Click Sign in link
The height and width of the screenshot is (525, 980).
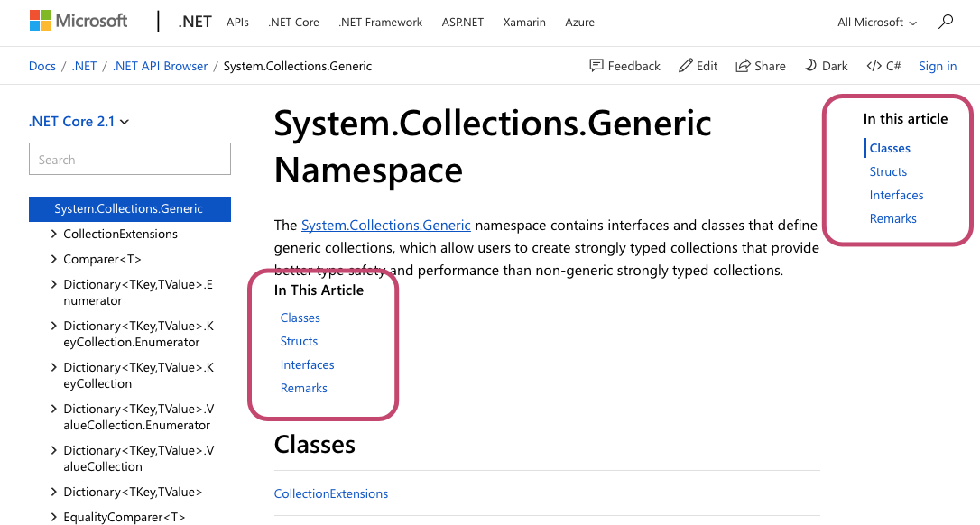point(938,66)
